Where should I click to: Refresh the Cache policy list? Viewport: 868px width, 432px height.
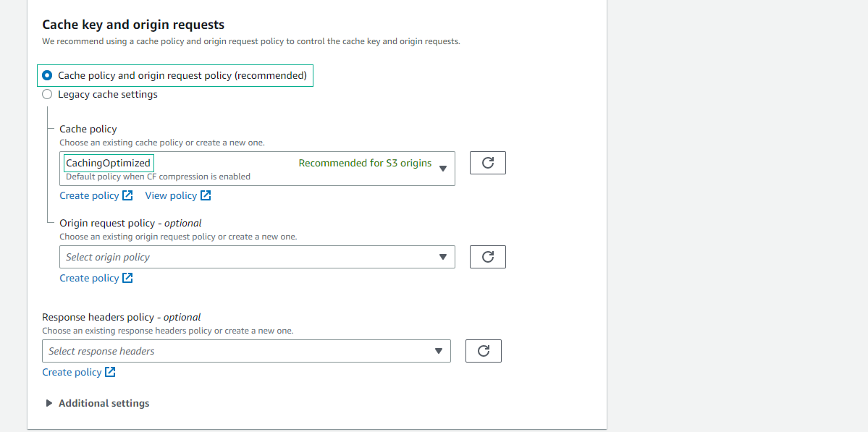tap(488, 163)
